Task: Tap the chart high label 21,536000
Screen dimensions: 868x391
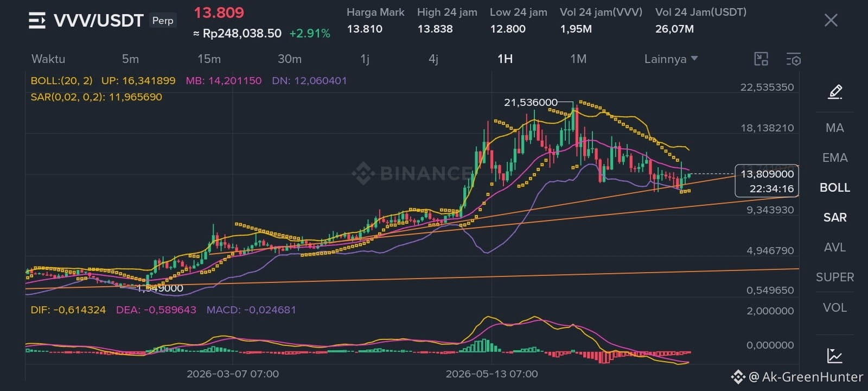Action: [x=531, y=102]
